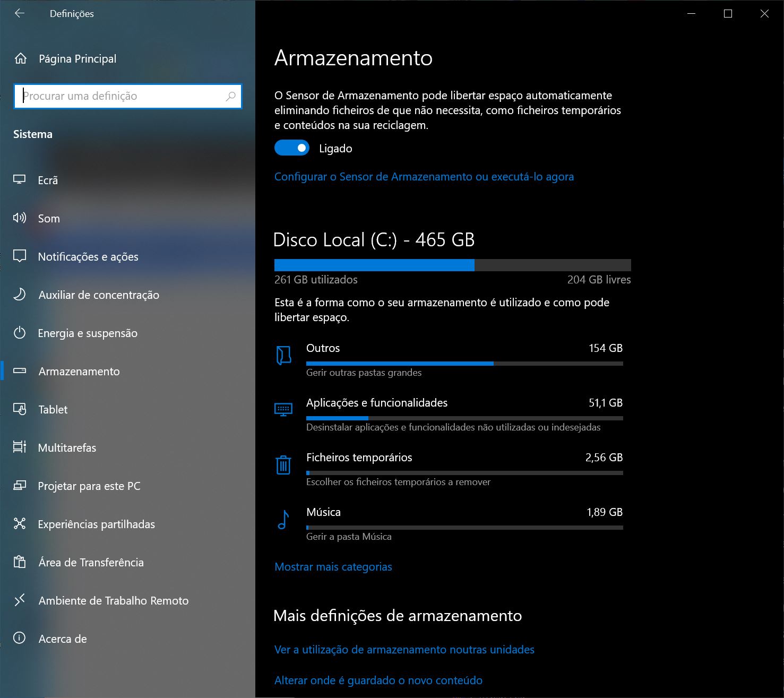
Task: Open Outros storage category
Action: click(449, 360)
